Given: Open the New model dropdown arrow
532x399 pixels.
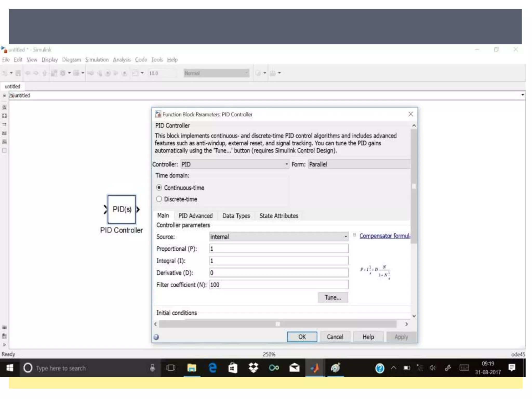Looking at the screenshot, I should coord(11,73).
